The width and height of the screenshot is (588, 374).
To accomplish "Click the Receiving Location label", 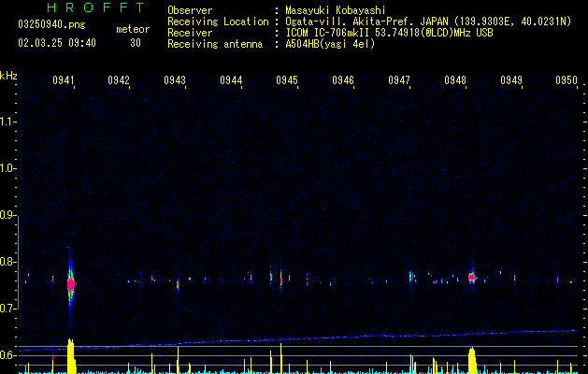I will coord(218,22).
